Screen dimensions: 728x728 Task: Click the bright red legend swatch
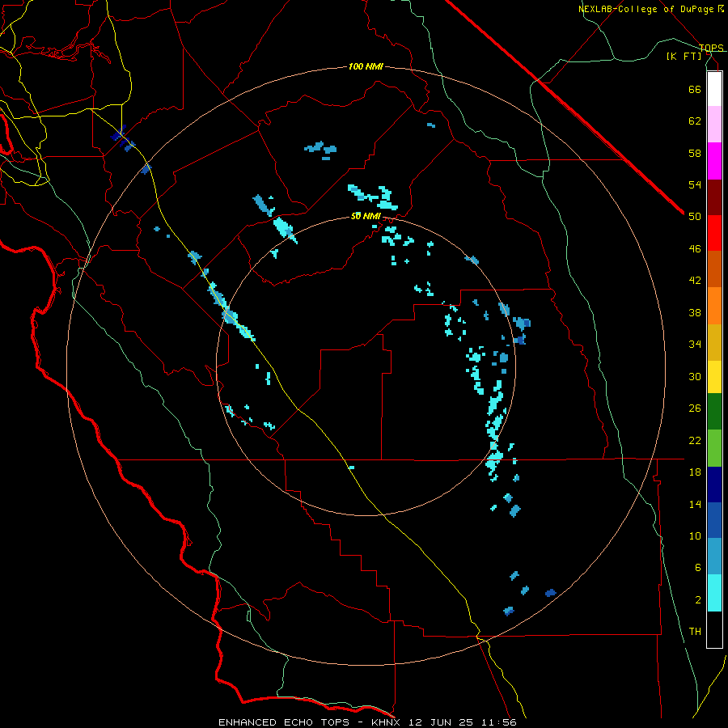coord(714,233)
